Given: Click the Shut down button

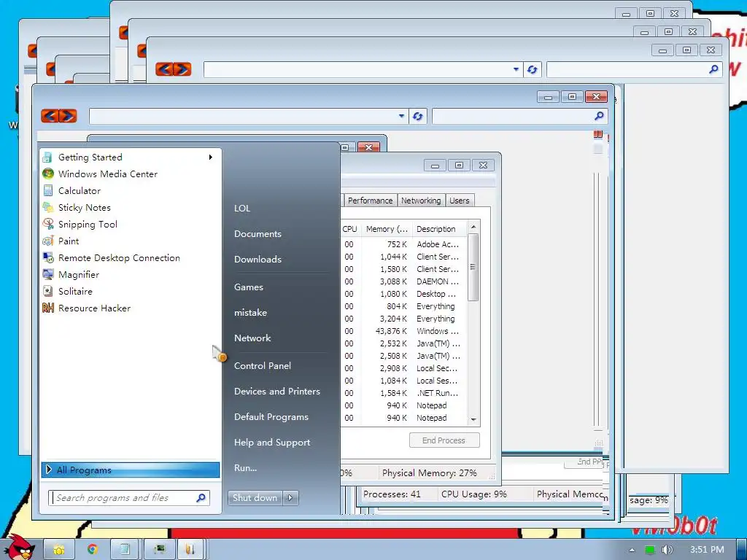Looking at the screenshot, I should point(255,498).
